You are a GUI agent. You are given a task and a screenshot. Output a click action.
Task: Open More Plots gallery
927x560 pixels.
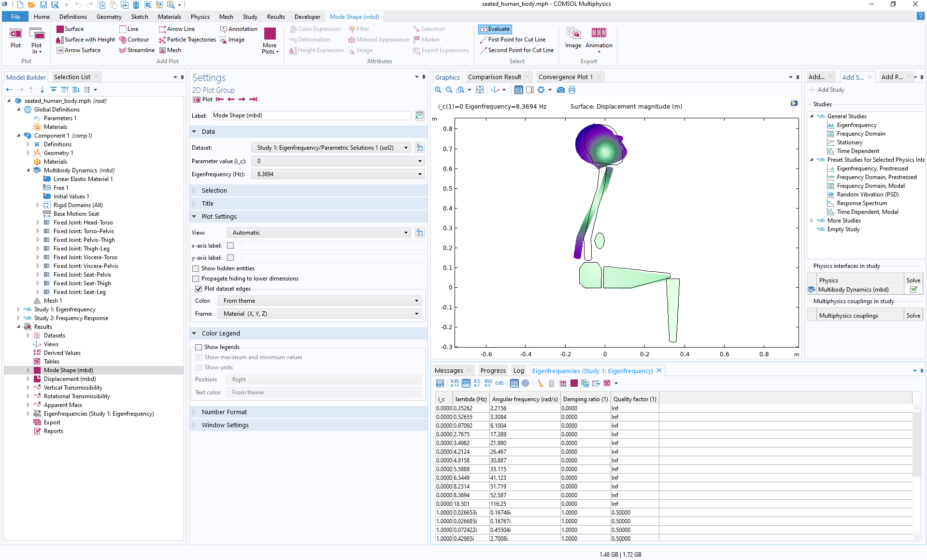click(x=270, y=41)
